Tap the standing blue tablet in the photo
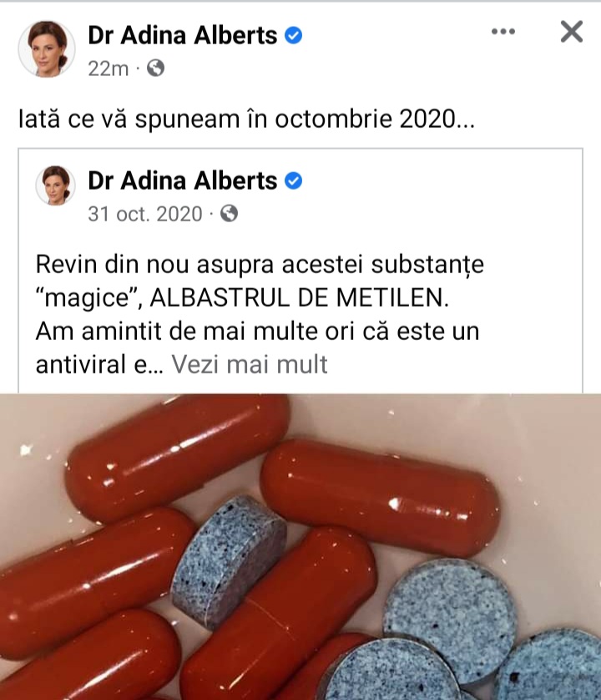601x700 pixels. (x=229, y=562)
